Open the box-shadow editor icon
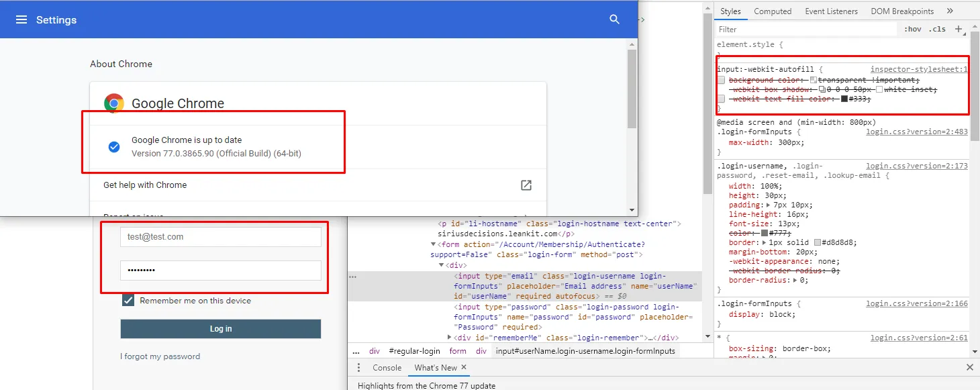Screen dimensions: 980x390 (822, 89)
